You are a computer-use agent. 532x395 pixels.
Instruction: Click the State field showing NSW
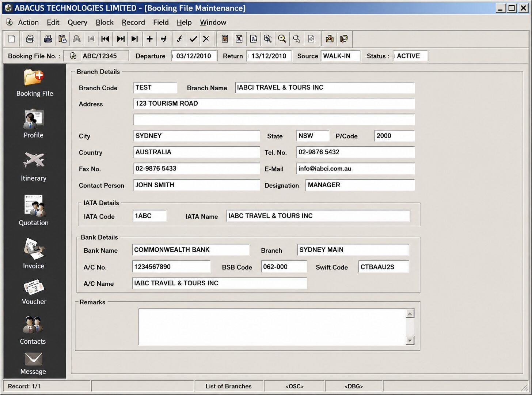point(313,136)
